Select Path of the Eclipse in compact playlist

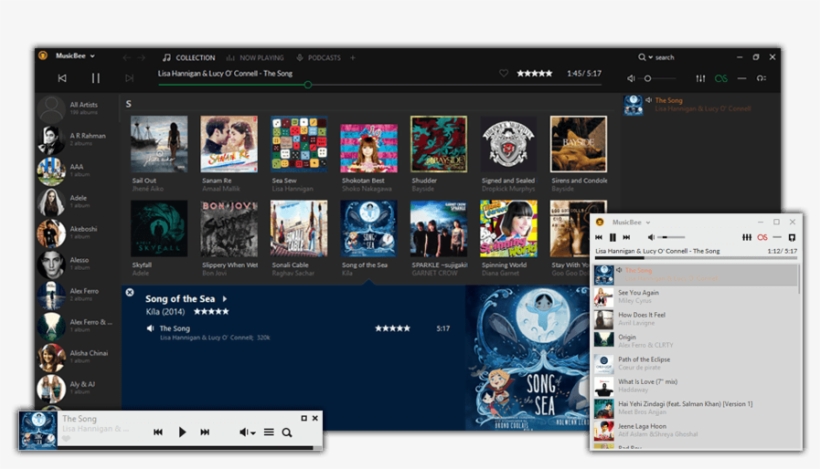pyautogui.click(x=696, y=363)
